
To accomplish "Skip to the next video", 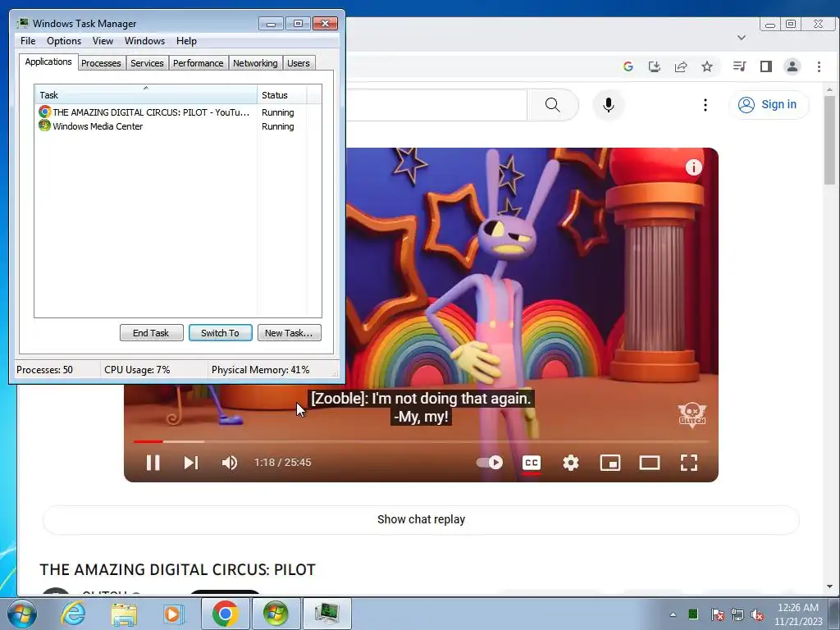I will click(x=190, y=463).
